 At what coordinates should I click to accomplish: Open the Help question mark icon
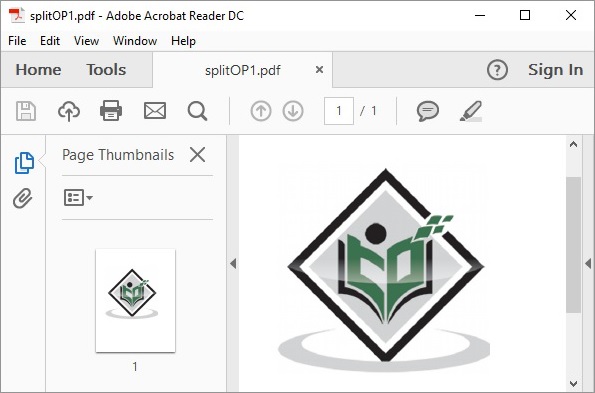497,70
